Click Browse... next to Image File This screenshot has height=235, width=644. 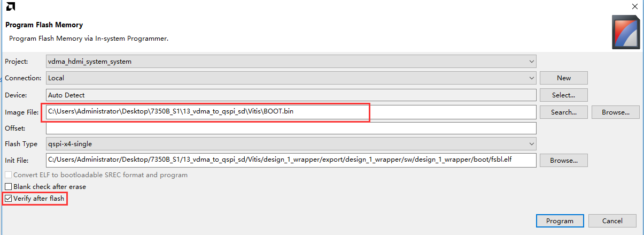tap(616, 112)
